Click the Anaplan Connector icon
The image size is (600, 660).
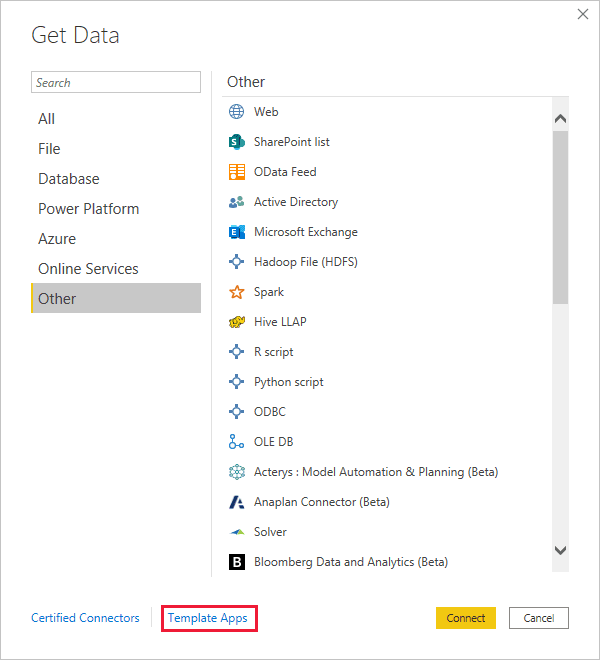(237, 502)
